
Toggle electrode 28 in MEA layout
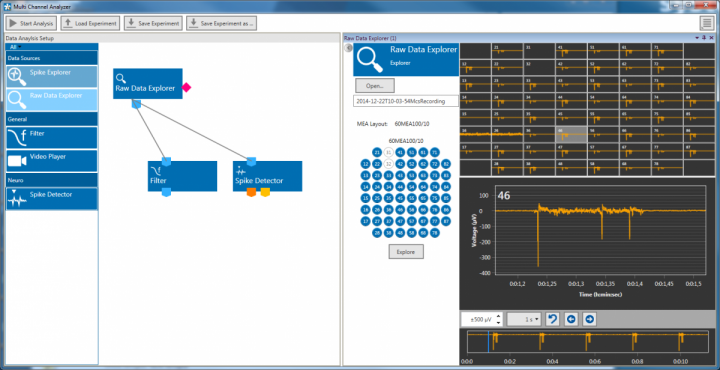tap(377, 233)
